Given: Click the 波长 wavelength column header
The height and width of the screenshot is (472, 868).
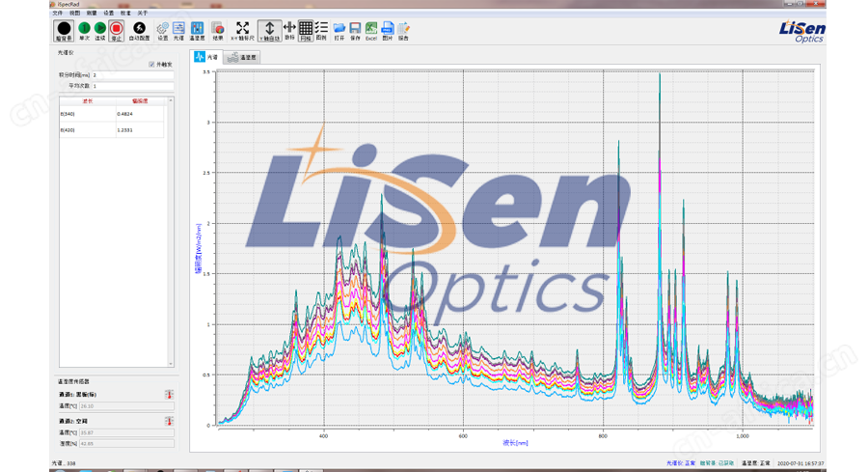Looking at the screenshot, I should tap(88, 100).
